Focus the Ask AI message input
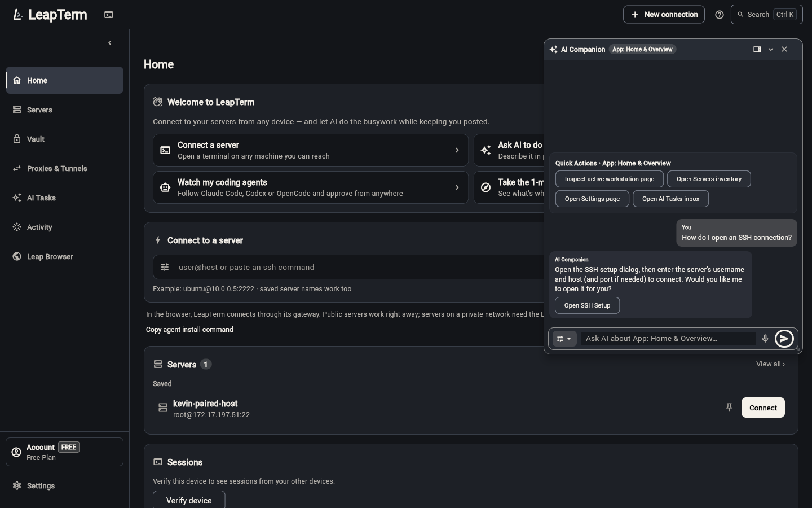The image size is (812, 508). [668, 339]
